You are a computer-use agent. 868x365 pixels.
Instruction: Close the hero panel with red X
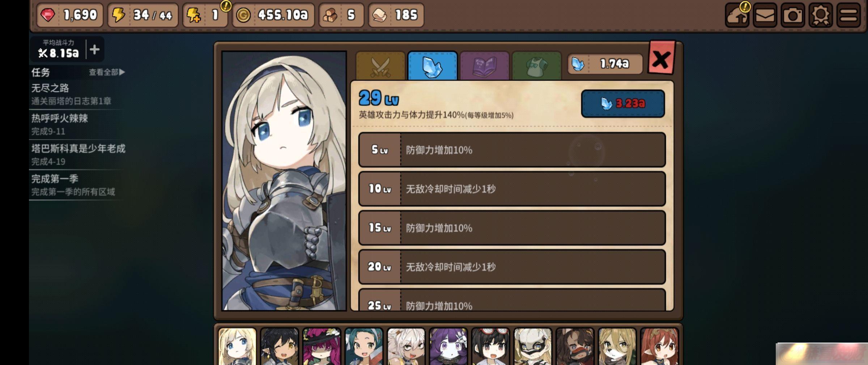pos(661,59)
